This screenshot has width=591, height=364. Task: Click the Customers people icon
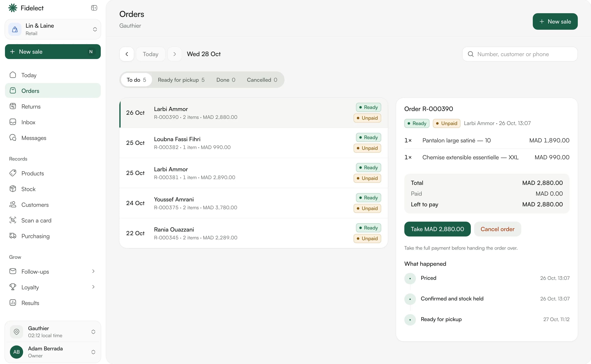click(x=13, y=204)
